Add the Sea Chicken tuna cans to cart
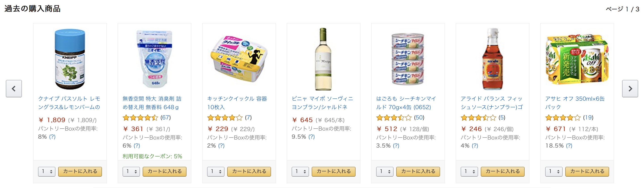The height and width of the screenshot is (188, 644). click(x=418, y=171)
